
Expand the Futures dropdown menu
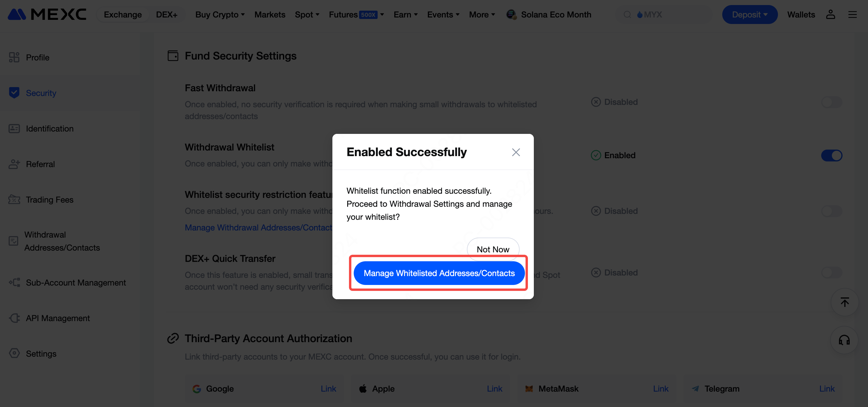[x=356, y=15]
